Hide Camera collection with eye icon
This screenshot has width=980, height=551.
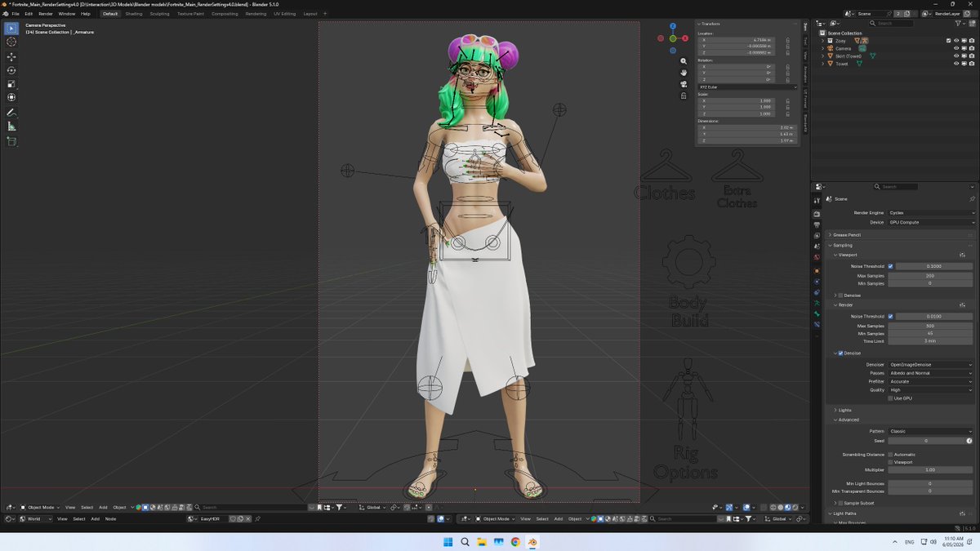956,48
